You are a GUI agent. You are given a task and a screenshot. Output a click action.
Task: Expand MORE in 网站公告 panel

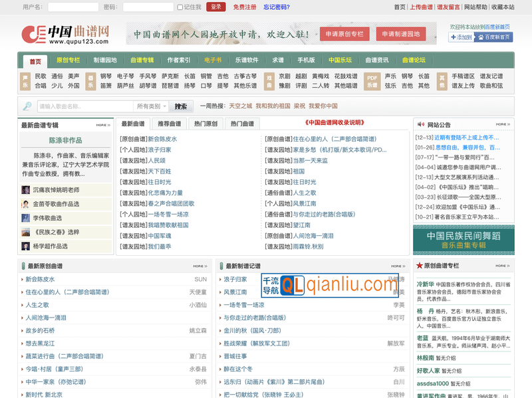click(x=502, y=124)
